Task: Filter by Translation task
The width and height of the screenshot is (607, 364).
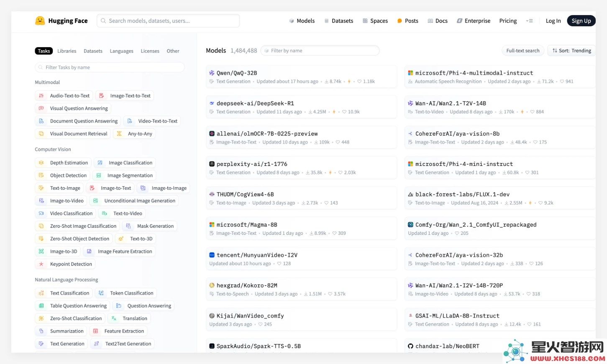Action: tap(129, 318)
